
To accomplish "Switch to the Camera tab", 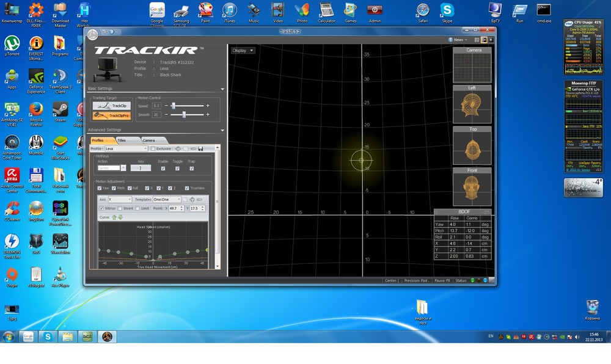I will coord(153,140).
